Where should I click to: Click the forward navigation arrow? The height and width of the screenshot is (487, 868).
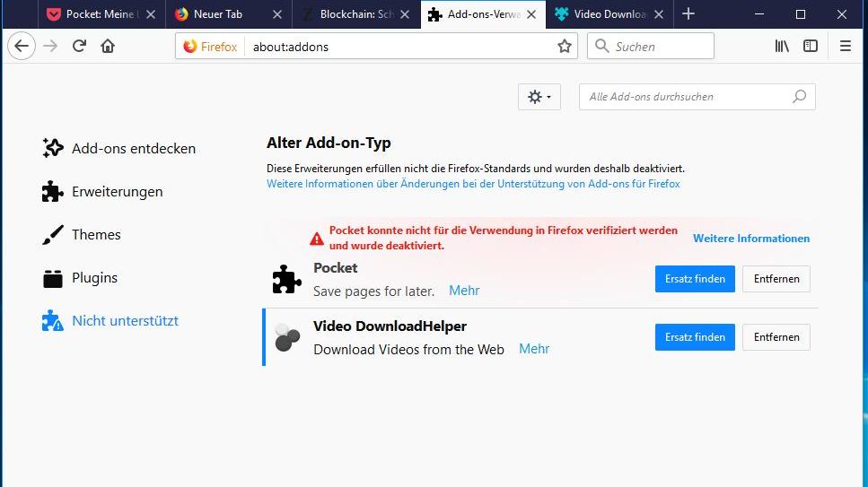pos(50,46)
